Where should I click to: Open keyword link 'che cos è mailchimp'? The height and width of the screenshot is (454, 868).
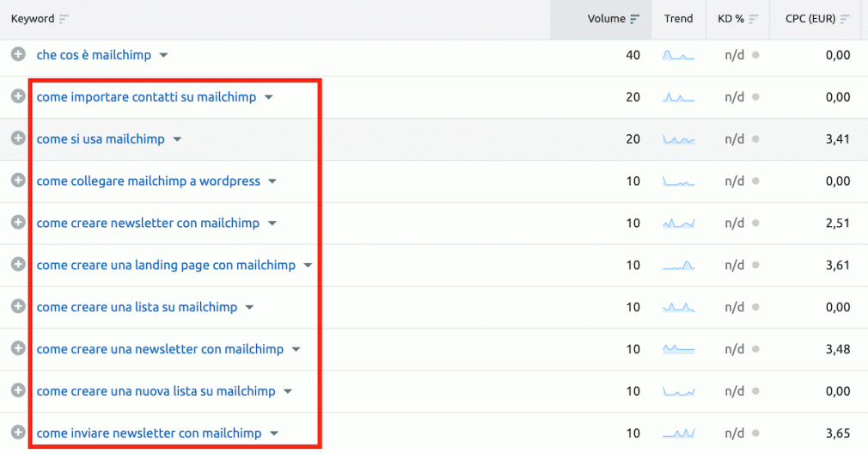(94, 55)
